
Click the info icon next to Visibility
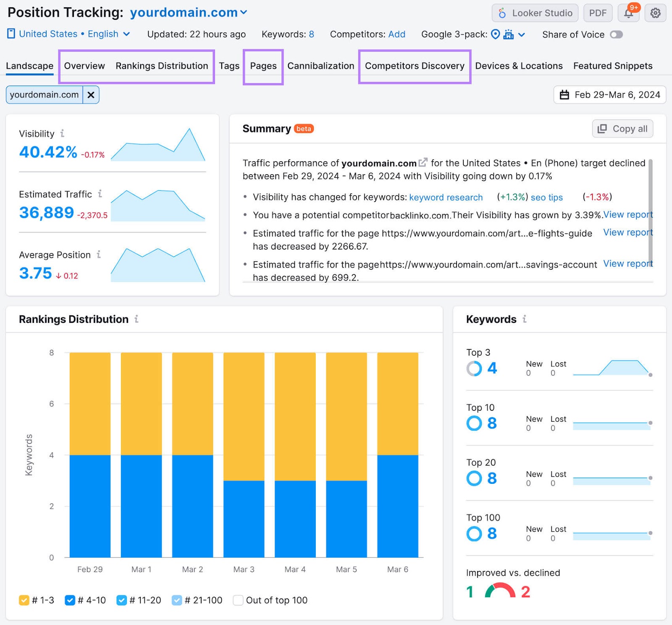click(x=63, y=133)
